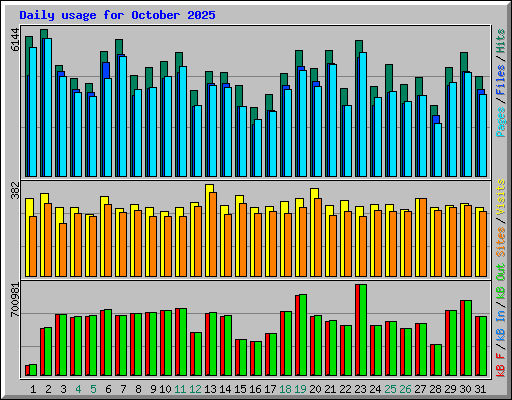512x400 pixels.
Task: Select day 28 on the date axis
Action: coord(435,389)
